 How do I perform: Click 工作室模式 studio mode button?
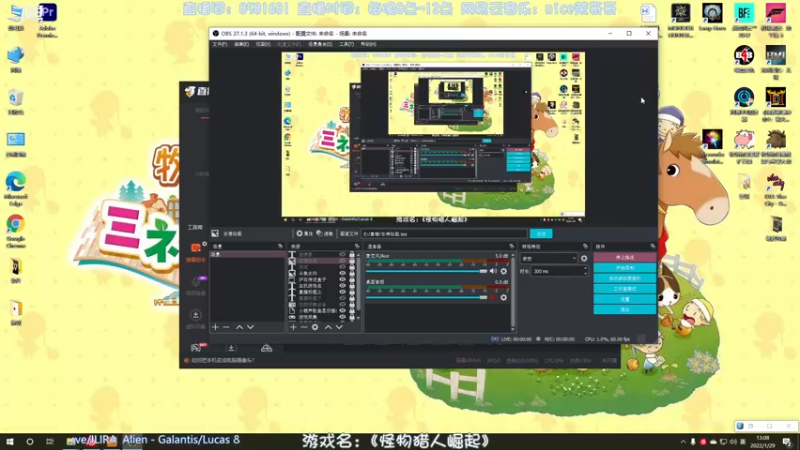[624, 289]
